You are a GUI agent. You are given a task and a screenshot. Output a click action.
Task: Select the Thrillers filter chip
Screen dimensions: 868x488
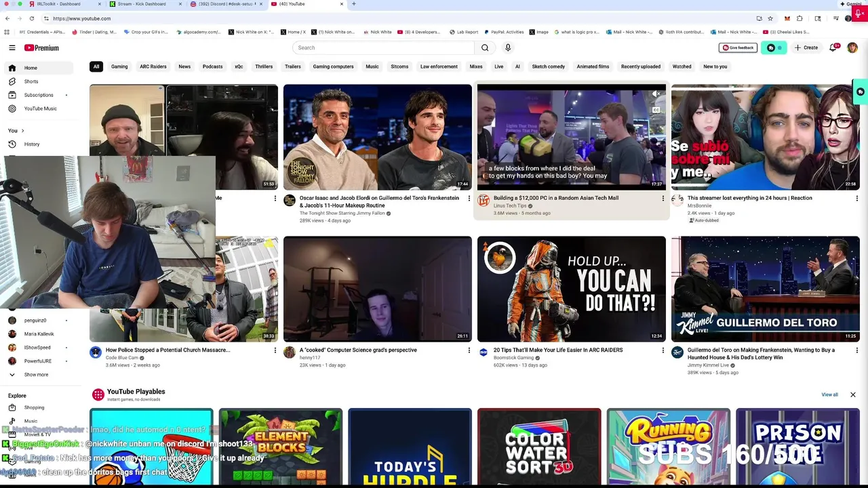coord(264,66)
